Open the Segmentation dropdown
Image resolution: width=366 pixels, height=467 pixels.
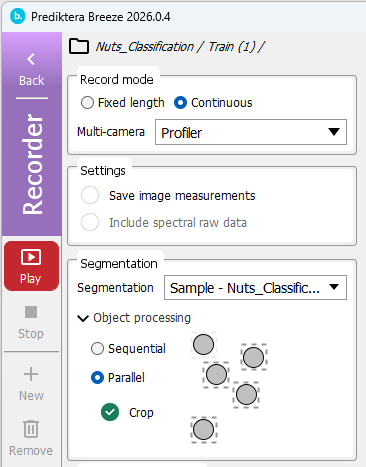click(x=255, y=288)
